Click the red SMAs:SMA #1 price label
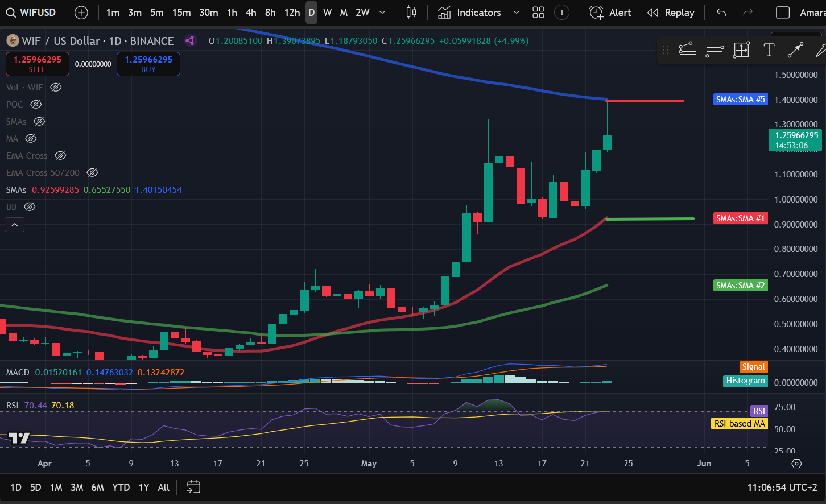826x504 pixels. 741,218
